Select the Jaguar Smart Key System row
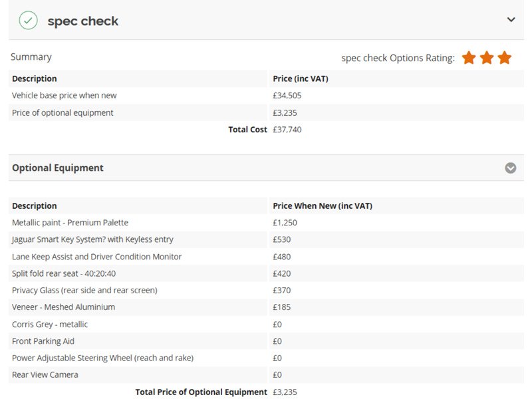The image size is (532, 399). click(266, 239)
